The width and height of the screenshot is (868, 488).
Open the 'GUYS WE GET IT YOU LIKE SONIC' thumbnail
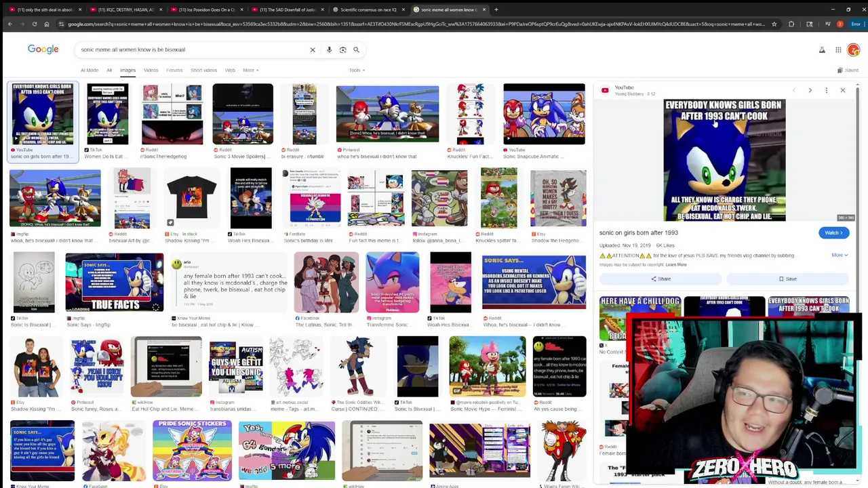point(235,367)
